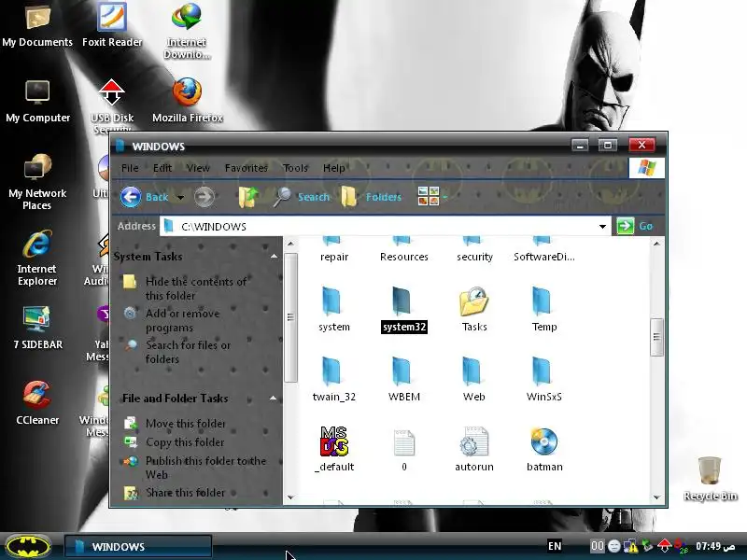Screen dimensions: 747x560
Task: Select the Resources folder label
Action: [x=404, y=257]
